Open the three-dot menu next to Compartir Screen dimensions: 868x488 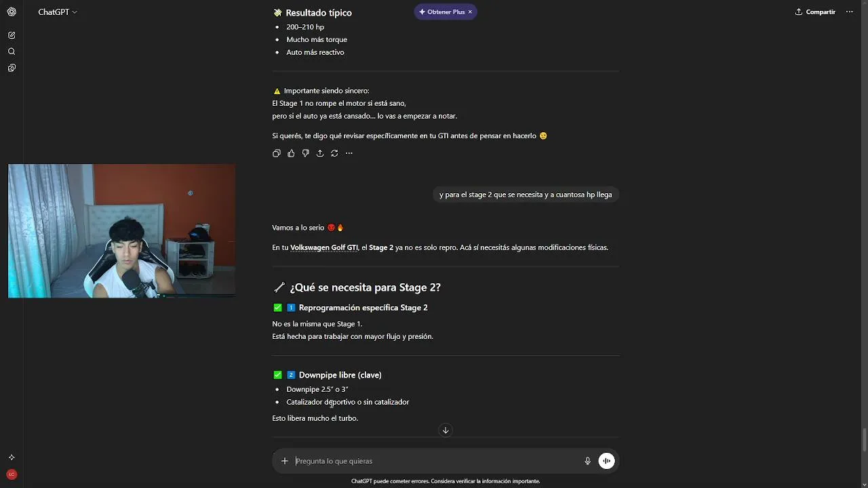point(849,12)
